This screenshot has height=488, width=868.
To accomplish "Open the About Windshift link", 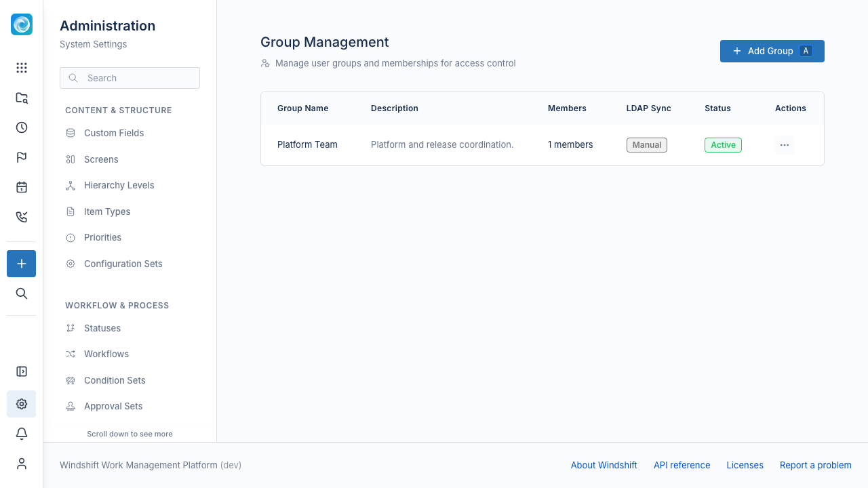I will click(x=604, y=465).
